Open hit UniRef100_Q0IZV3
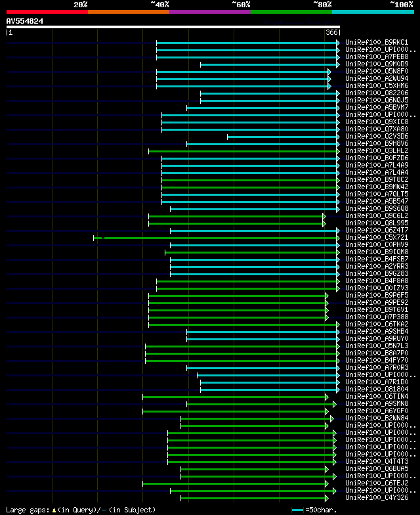Viewport: 420px width, 515px height. pos(377,288)
